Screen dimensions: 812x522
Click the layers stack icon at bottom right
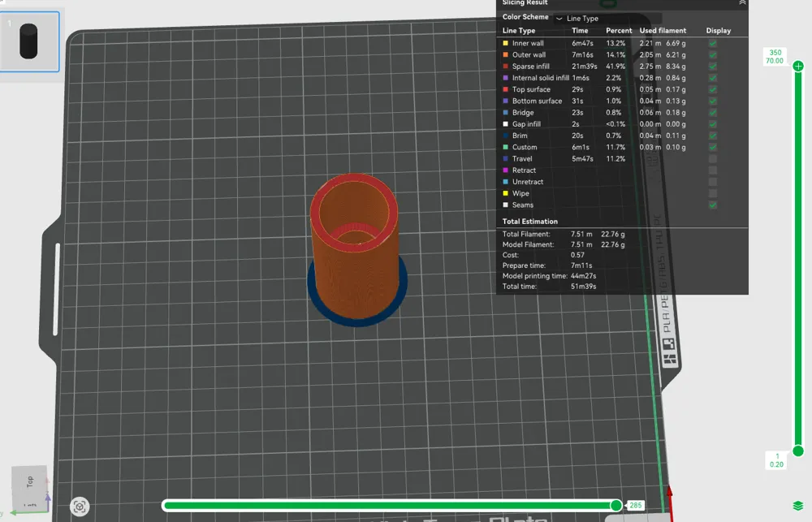pos(797,506)
